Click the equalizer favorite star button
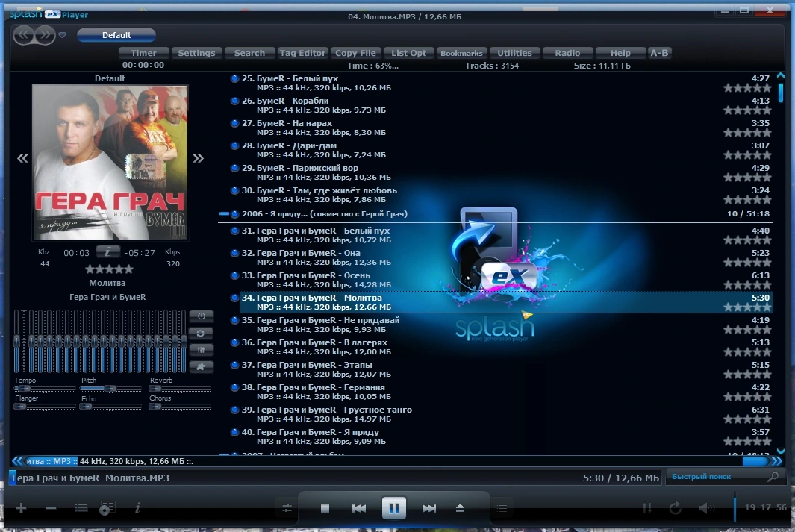 pyautogui.click(x=202, y=366)
